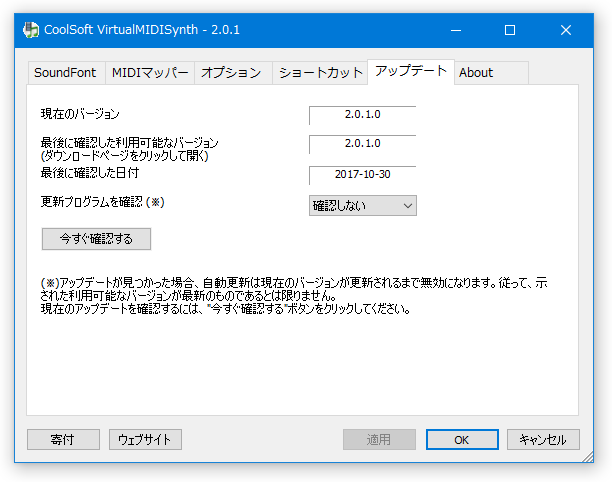Image resolution: width=612 pixels, height=482 pixels.
Task: Click the date field showing 2017-10-30
Action: (x=363, y=175)
